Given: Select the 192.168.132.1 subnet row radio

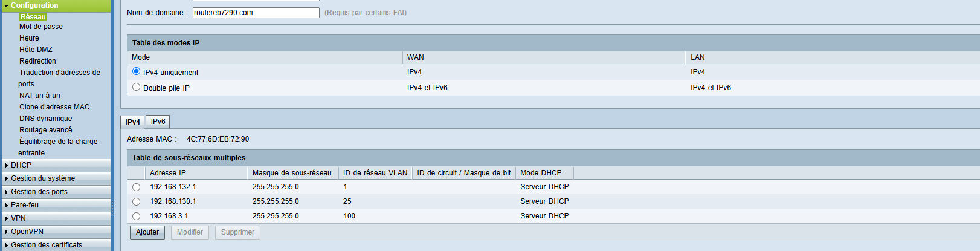Looking at the screenshot, I should [136, 187].
